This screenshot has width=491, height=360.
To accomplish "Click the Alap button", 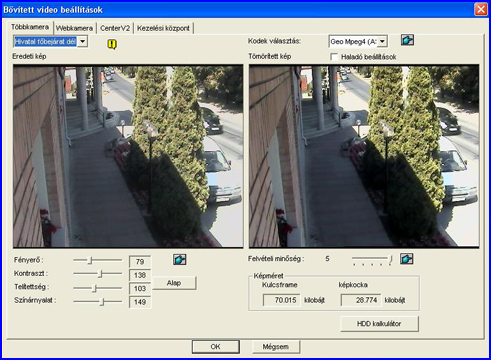I will 174,283.
